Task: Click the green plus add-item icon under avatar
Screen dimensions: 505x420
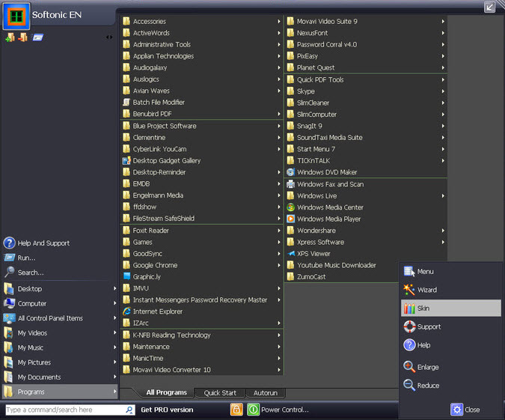Action: pyautogui.click(x=10, y=37)
